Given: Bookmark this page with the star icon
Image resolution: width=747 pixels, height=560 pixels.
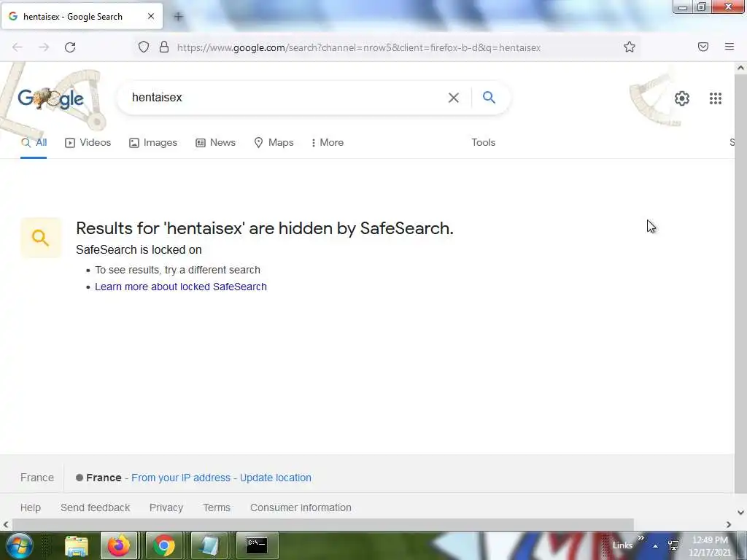Looking at the screenshot, I should coord(630,47).
